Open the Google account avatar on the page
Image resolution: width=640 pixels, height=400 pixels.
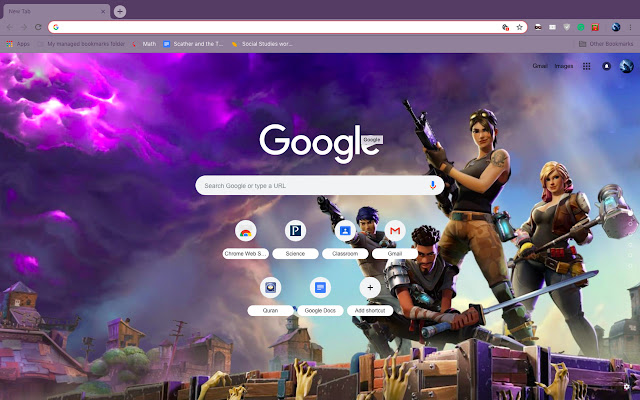pos(627,66)
